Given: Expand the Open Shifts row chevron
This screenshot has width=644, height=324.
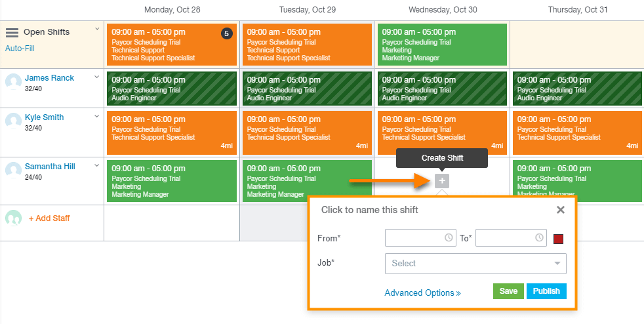Looking at the screenshot, I should click(97, 29).
